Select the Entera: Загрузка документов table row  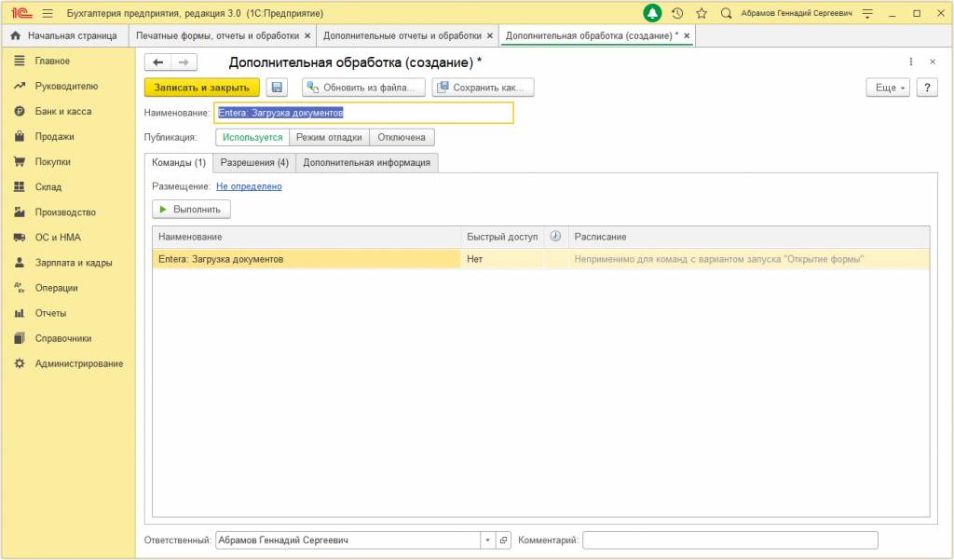point(541,259)
